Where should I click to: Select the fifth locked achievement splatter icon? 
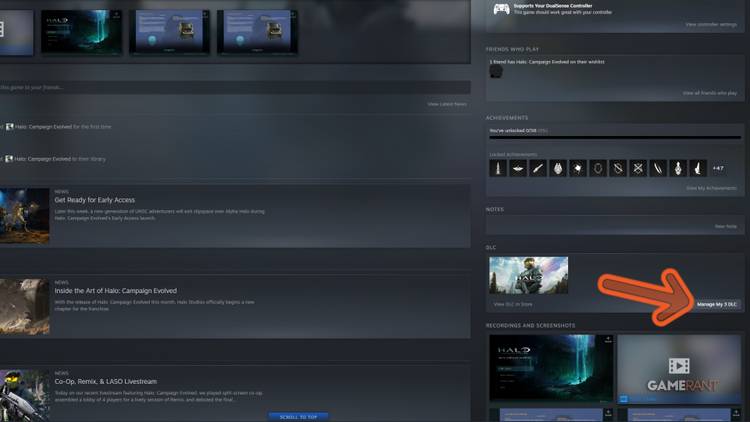[578, 168]
